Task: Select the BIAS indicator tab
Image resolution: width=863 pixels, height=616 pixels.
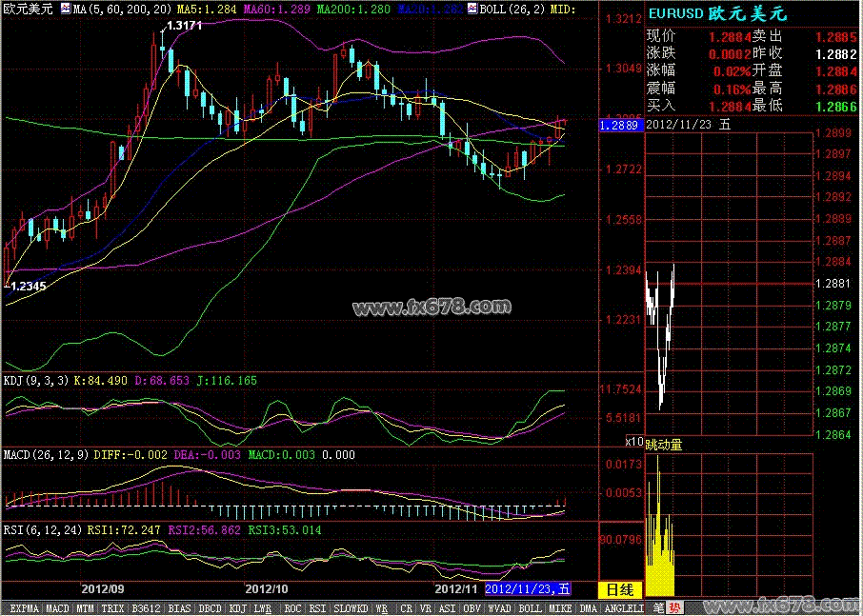Action: coord(178,607)
